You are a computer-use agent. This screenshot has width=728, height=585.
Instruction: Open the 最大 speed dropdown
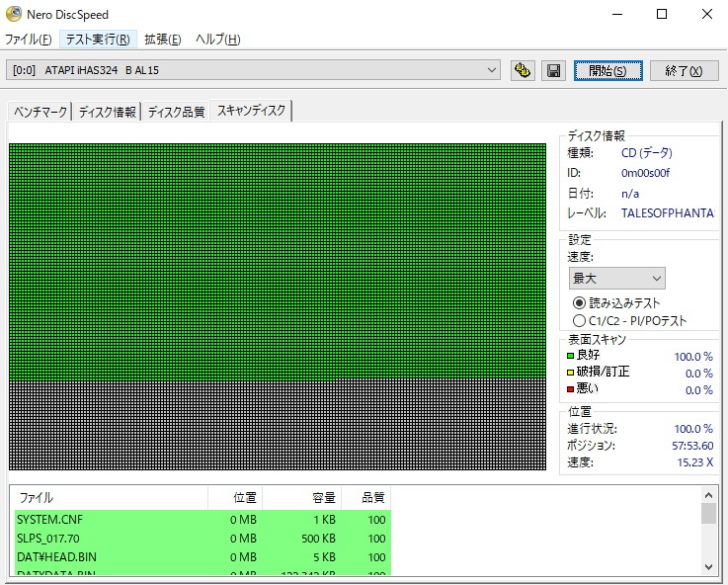617,279
